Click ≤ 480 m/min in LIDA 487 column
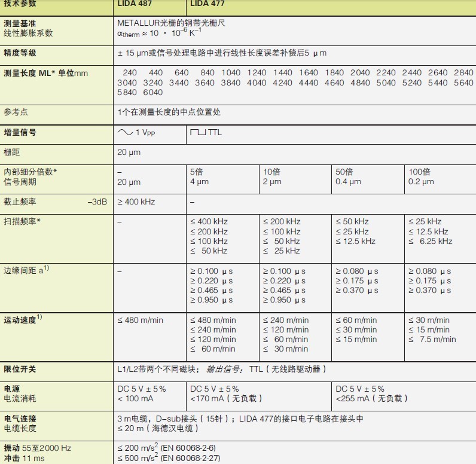This screenshot has width=476, height=464. point(141,320)
